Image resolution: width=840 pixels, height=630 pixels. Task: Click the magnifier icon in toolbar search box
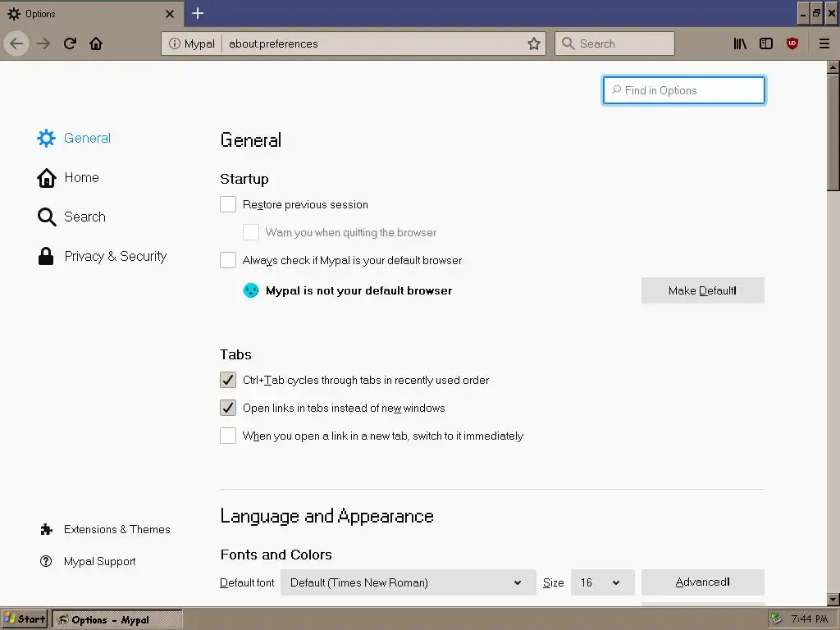coord(568,43)
